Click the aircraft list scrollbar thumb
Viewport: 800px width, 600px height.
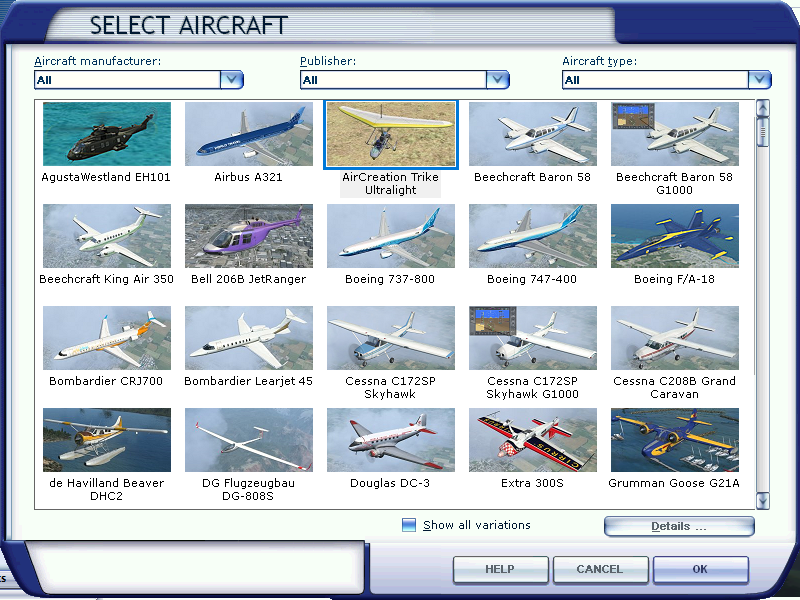[x=763, y=132]
